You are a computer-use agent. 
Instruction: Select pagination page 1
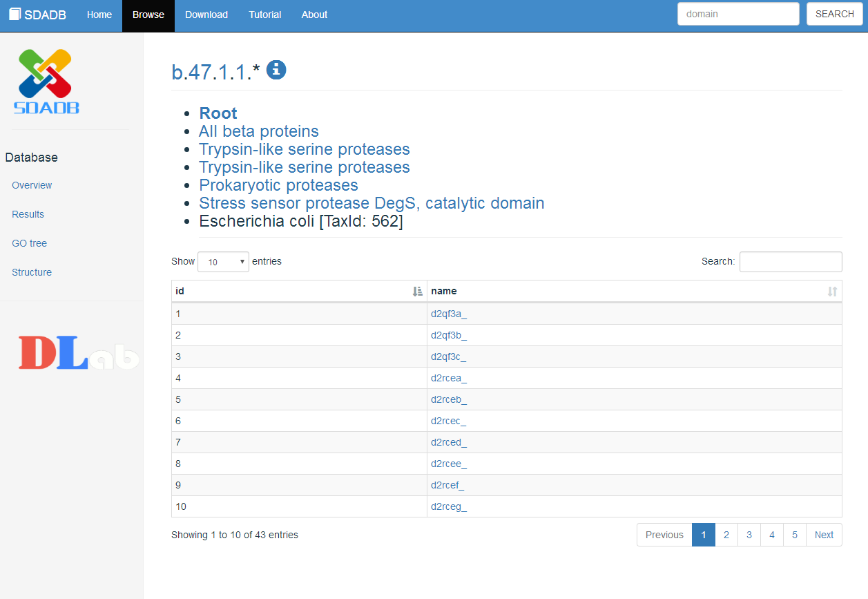click(x=704, y=535)
